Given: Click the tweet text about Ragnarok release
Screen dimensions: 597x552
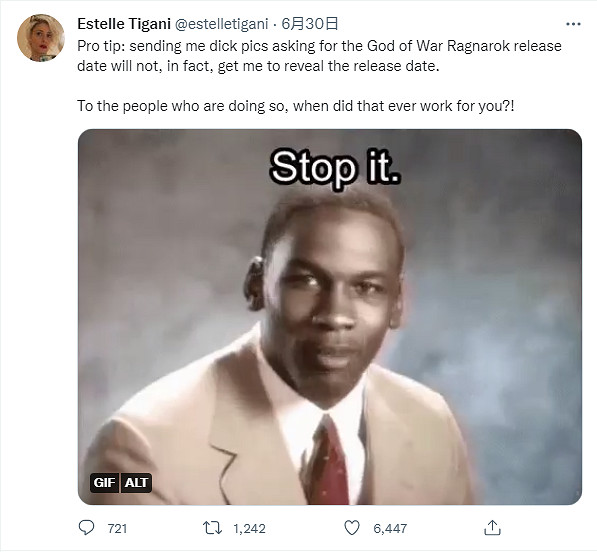Looking at the screenshot, I should point(319,56).
